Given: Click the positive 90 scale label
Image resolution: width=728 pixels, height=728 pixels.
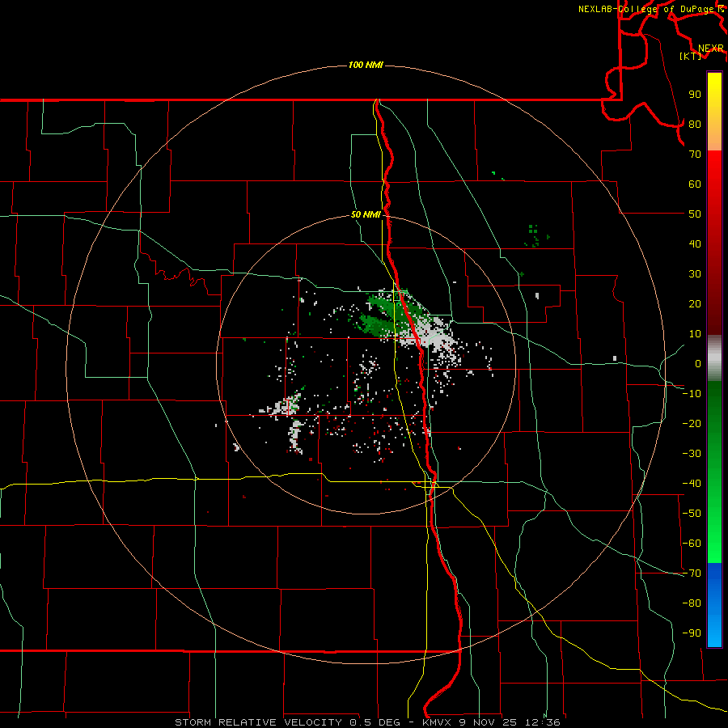Looking at the screenshot, I should (695, 95).
